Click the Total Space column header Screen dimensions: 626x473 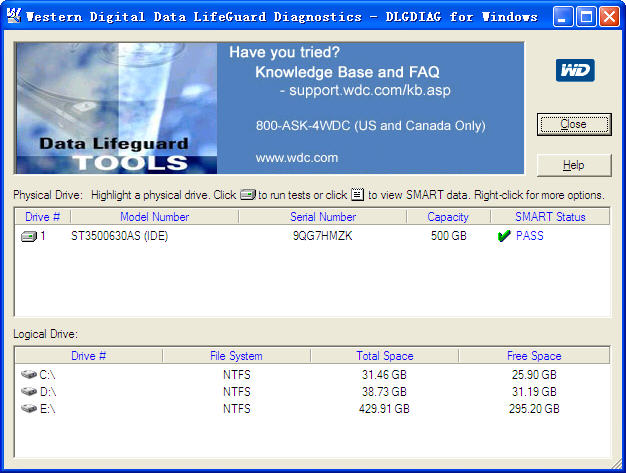point(384,356)
